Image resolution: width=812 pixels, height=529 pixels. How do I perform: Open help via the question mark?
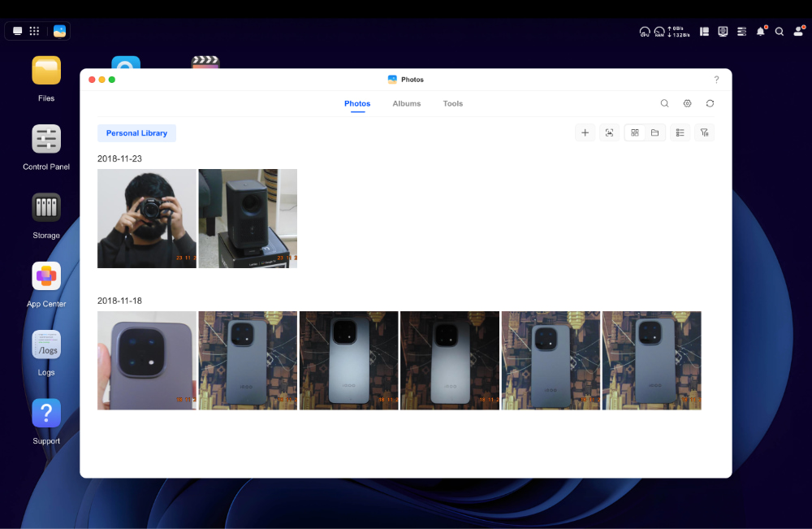click(x=716, y=80)
